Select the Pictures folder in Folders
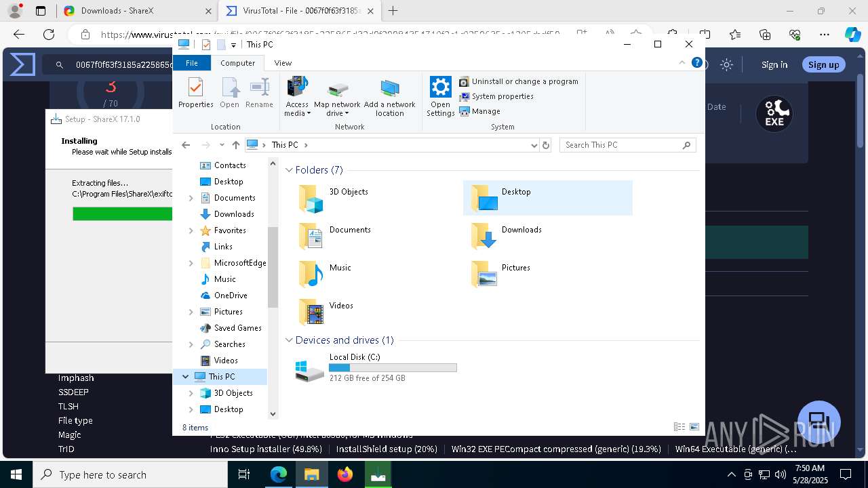This screenshot has height=488, width=868. point(547,274)
